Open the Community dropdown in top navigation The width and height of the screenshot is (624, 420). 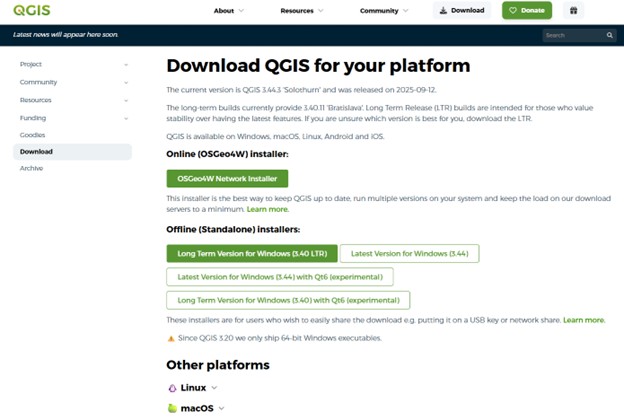click(384, 10)
